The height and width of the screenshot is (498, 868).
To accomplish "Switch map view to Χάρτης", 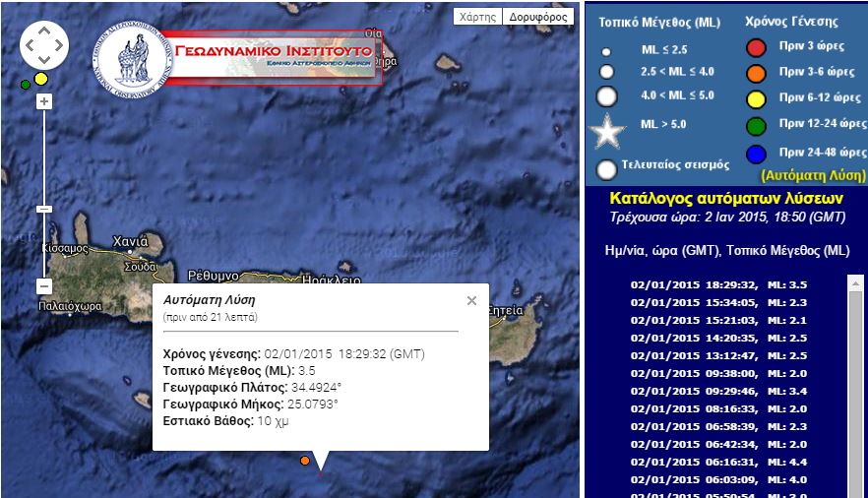I will point(477,17).
